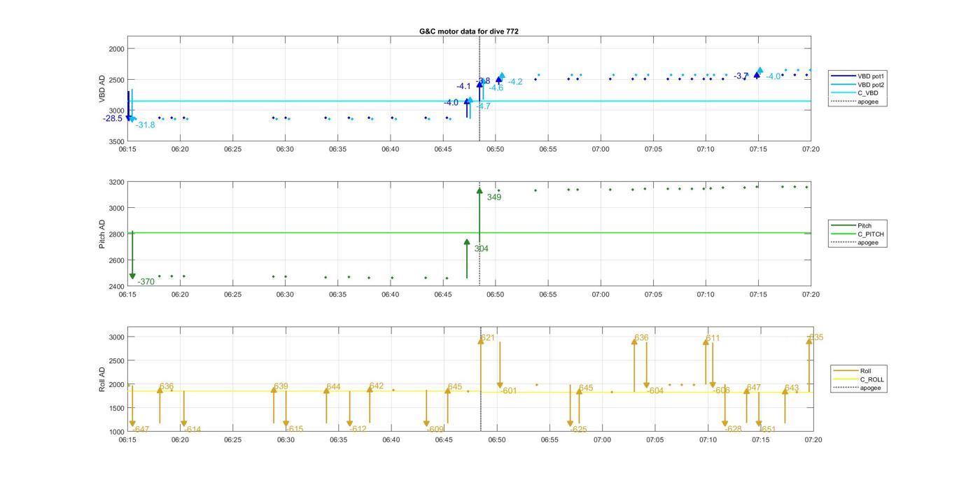Click the '639' roll data label
Image resolution: width=980 pixels, height=485 pixels.
(x=281, y=386)
